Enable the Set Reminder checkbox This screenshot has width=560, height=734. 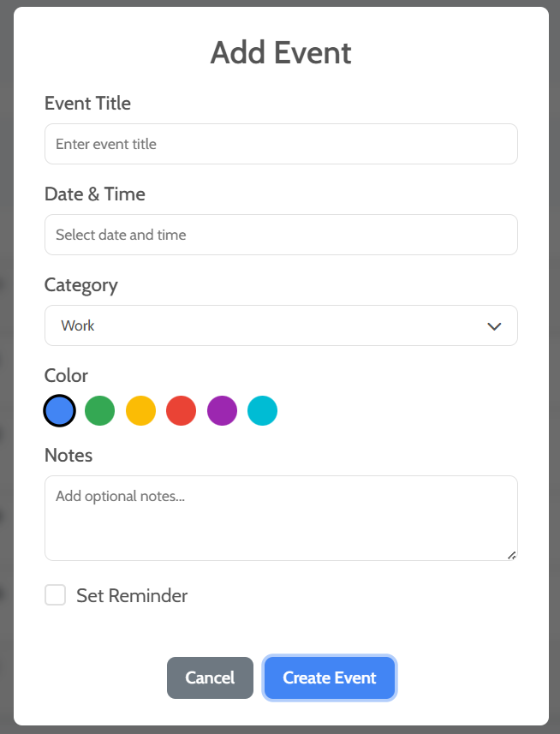[55, 594]
